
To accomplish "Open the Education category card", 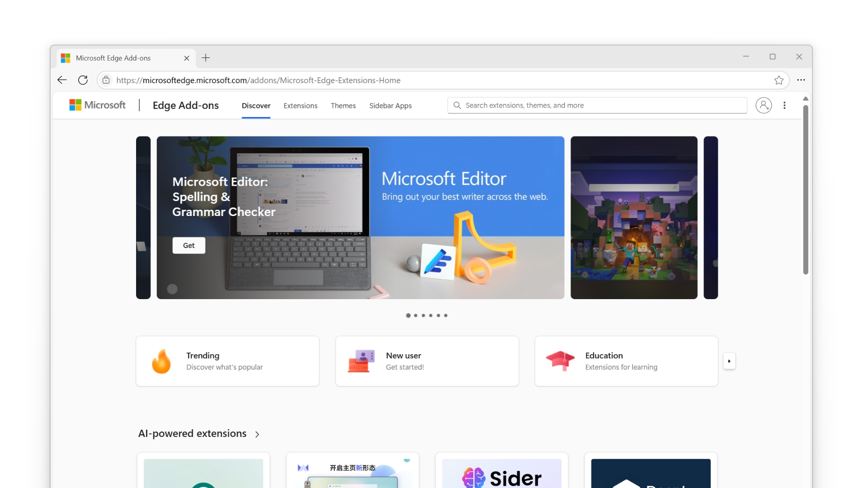I will point(626,361).
